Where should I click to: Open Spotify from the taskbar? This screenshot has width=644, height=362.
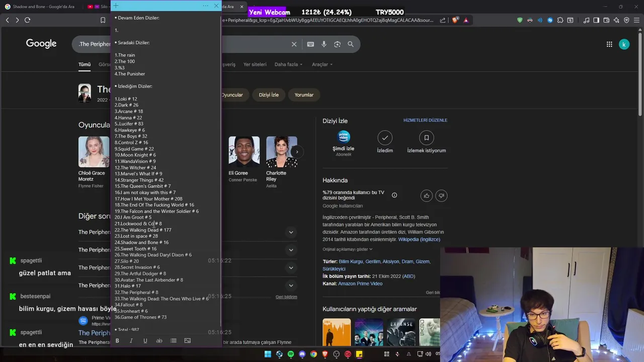click(291, 354)
